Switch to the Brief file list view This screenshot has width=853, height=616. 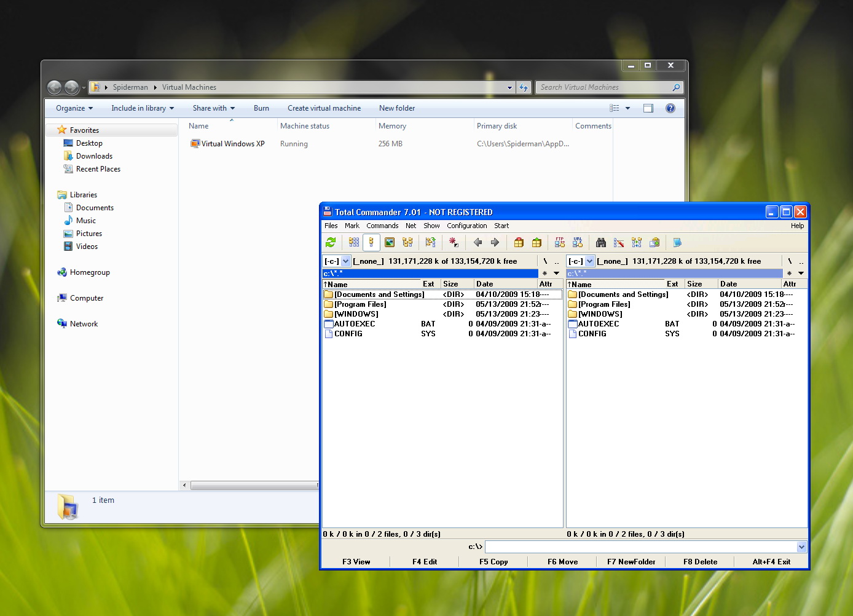tap(354, 243)
